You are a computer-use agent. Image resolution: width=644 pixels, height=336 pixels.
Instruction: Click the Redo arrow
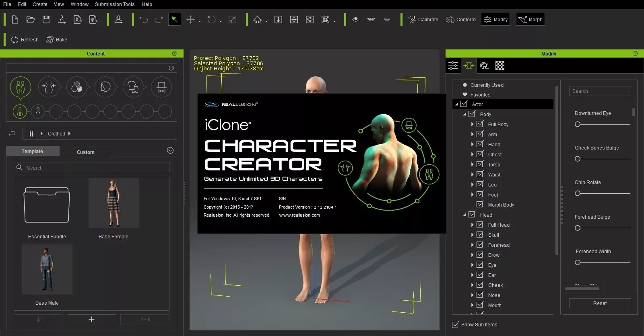pos(159,19)
